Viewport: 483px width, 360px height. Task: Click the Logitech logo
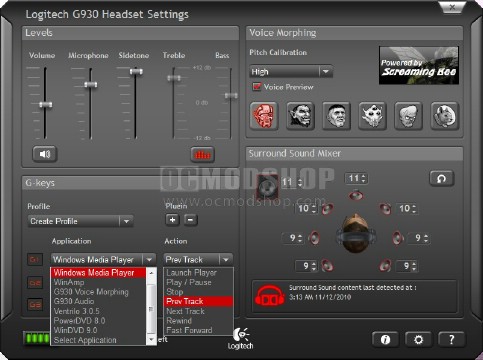[x=241, y=338]
